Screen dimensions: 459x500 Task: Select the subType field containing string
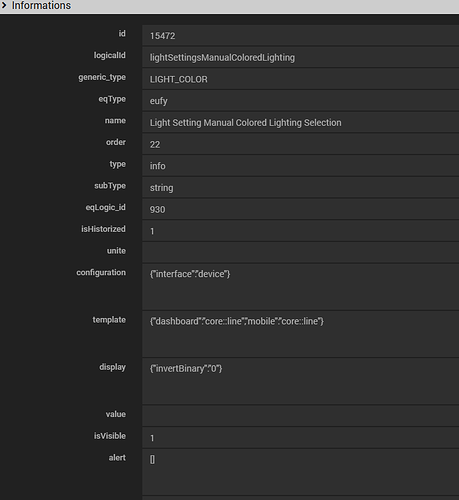coord(301,188)
